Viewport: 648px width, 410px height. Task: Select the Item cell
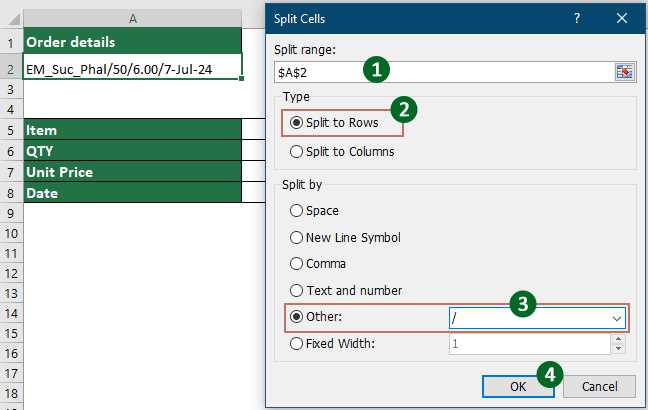133,129
